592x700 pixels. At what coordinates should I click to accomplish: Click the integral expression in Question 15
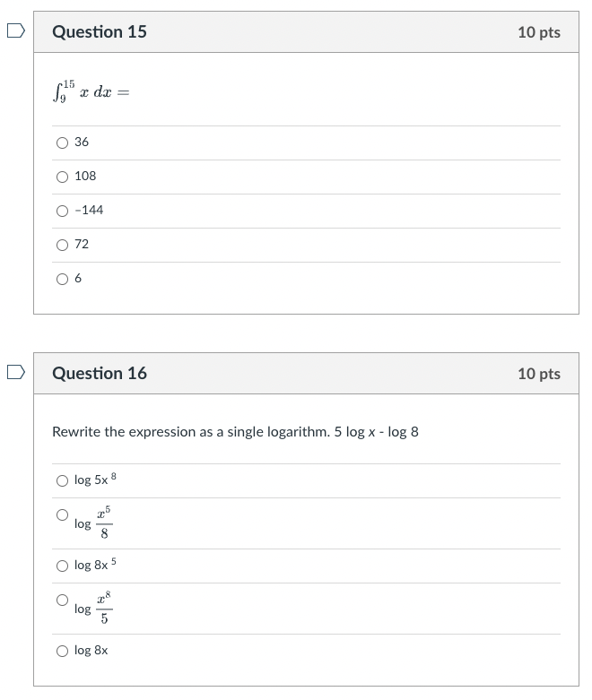tap(91, 91)
